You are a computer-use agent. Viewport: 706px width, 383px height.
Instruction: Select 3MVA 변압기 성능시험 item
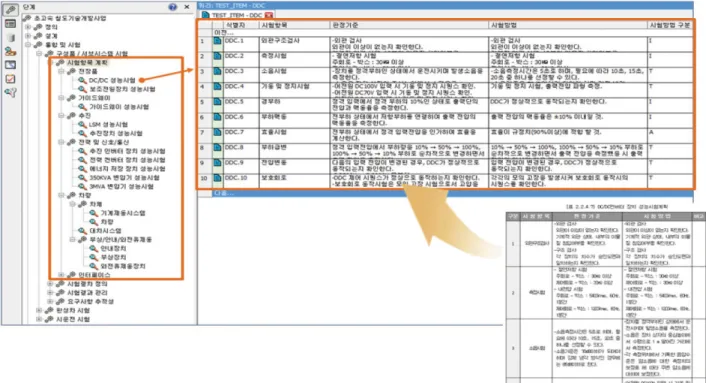(x=121, y=186)
